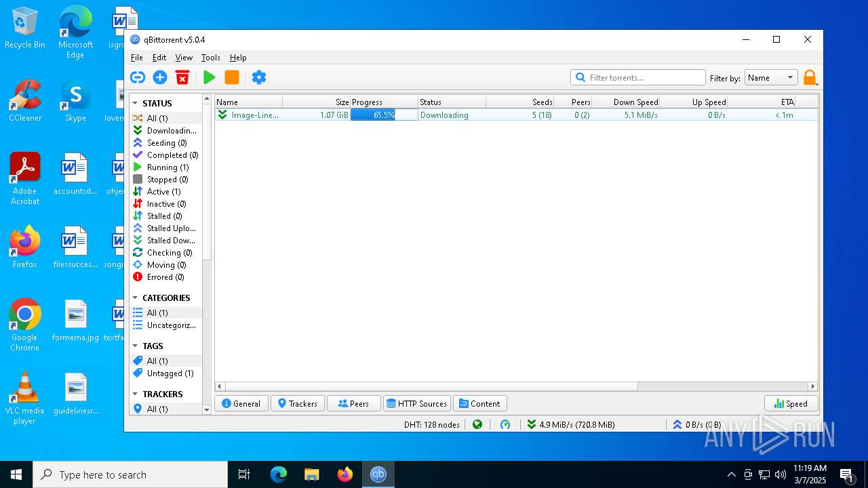The image size is (868, 488).
Task: Sort by ETA column header
Action: click(x=761, y=102)
